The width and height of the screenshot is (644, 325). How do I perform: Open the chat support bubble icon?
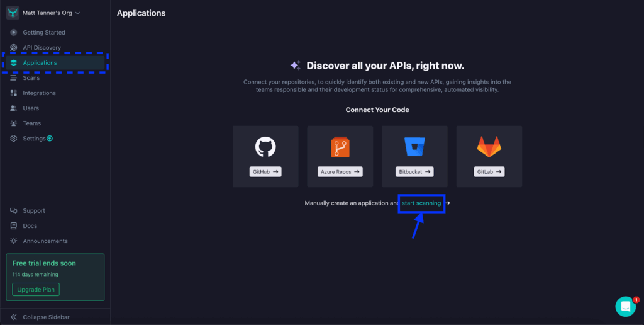click(625, 306)
